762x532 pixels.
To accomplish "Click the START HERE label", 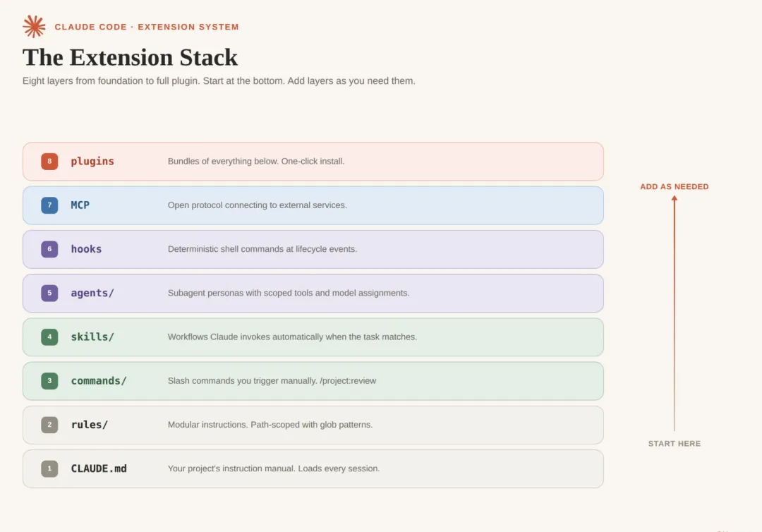I will (675, 444).
